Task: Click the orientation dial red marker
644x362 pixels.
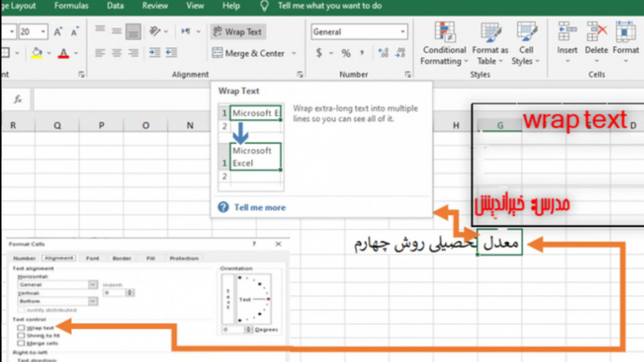Action: (x=268, y=299)
